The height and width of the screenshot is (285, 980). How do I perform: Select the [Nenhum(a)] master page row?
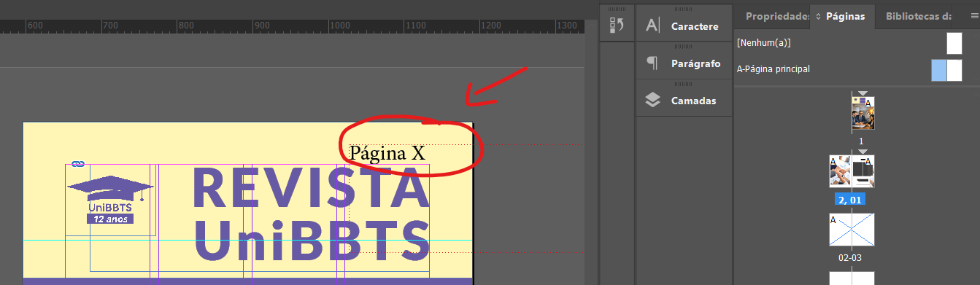click(x=856, y=43)
